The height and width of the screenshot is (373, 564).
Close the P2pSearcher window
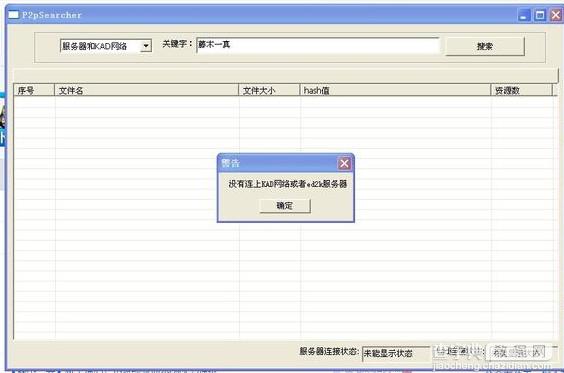[556, 15]
